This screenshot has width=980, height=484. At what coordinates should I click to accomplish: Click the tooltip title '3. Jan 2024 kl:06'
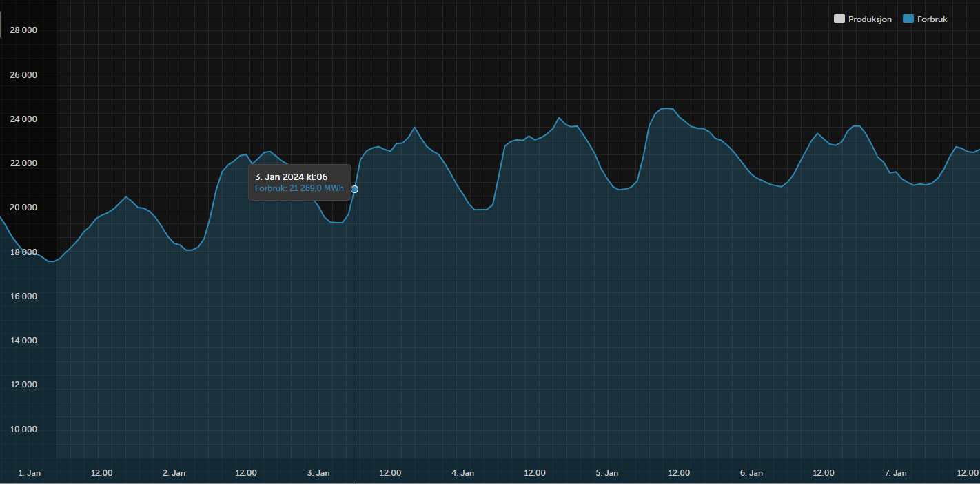pos(292,177)
